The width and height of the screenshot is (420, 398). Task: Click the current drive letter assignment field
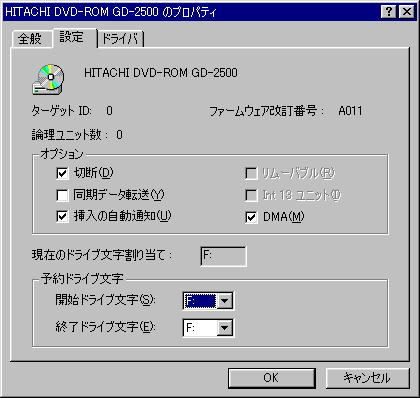click(223, 256)
